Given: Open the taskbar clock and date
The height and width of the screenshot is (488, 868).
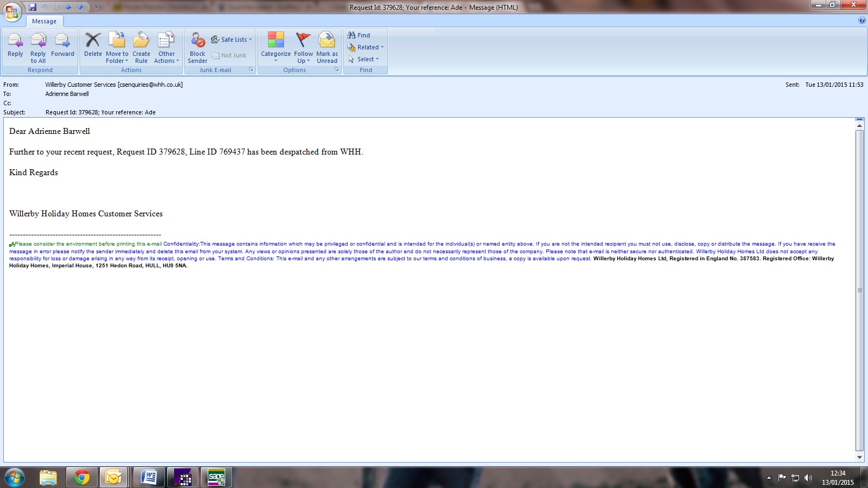Looking at the screenshot, I should 838,478.
